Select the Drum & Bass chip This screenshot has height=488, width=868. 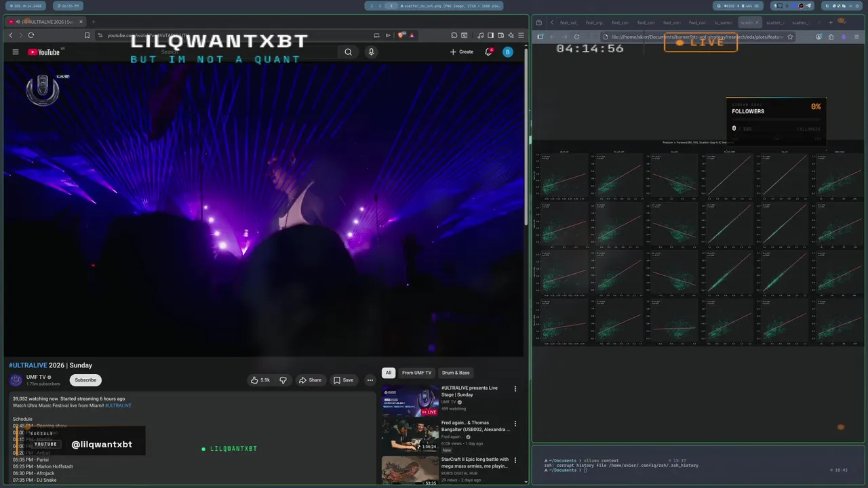point(456,373)
